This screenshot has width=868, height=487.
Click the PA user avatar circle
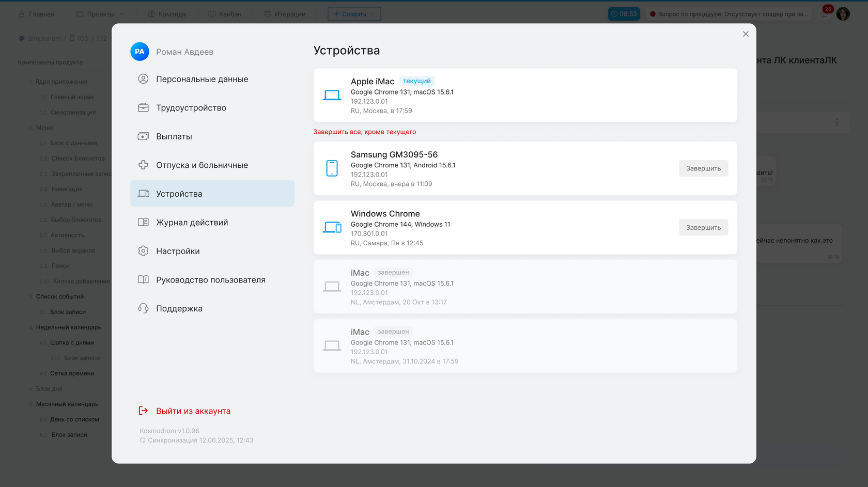tap(139, 52)
